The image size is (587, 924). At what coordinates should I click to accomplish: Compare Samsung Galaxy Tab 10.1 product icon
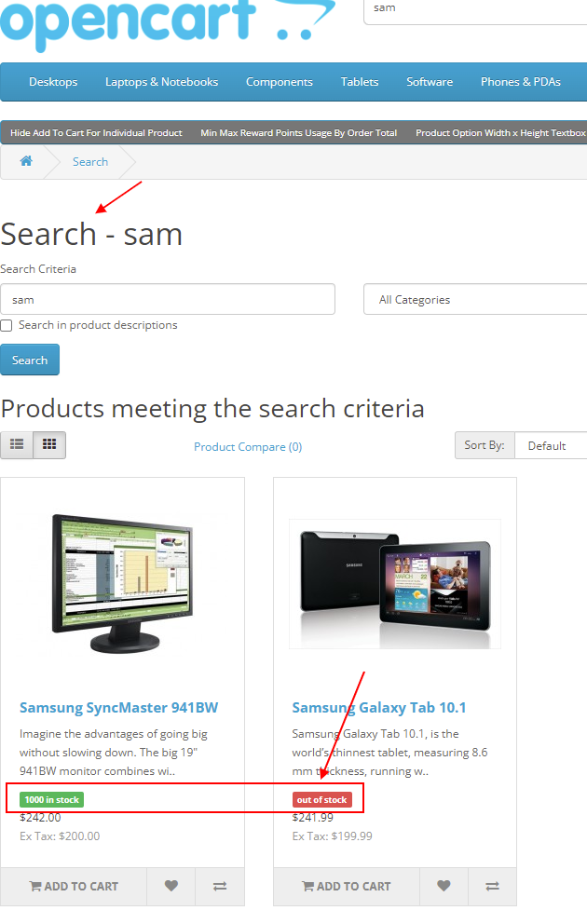(492, 886)
